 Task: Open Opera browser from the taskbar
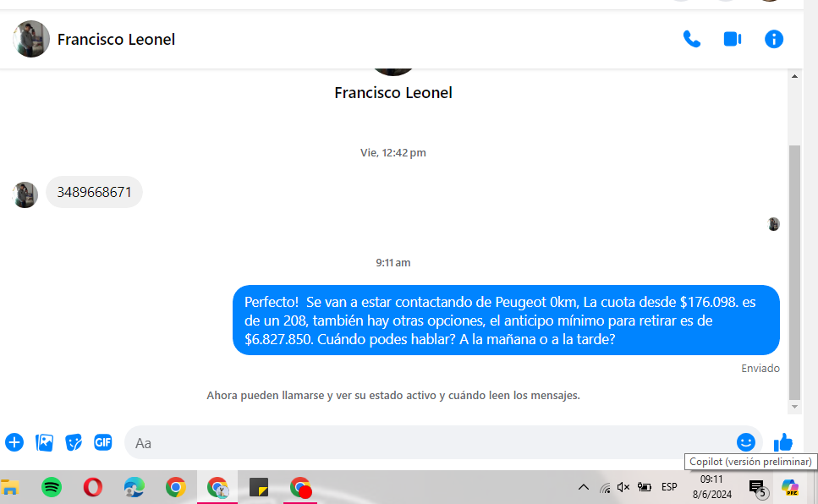click(x=92, y=487)
